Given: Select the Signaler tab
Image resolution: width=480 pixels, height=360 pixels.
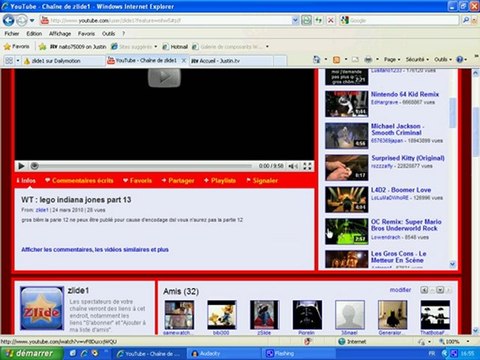Looking at the screenshot, I should 262,181.
